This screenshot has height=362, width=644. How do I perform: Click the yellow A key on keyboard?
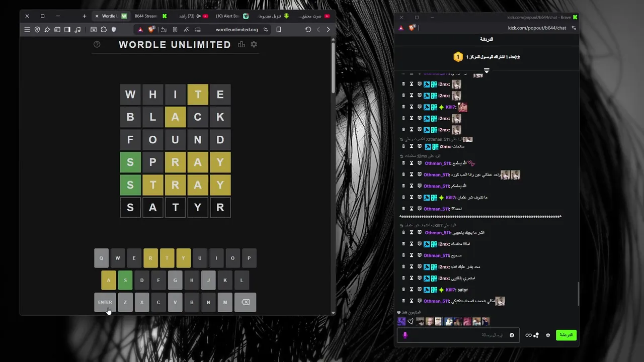tap(108, 280)
